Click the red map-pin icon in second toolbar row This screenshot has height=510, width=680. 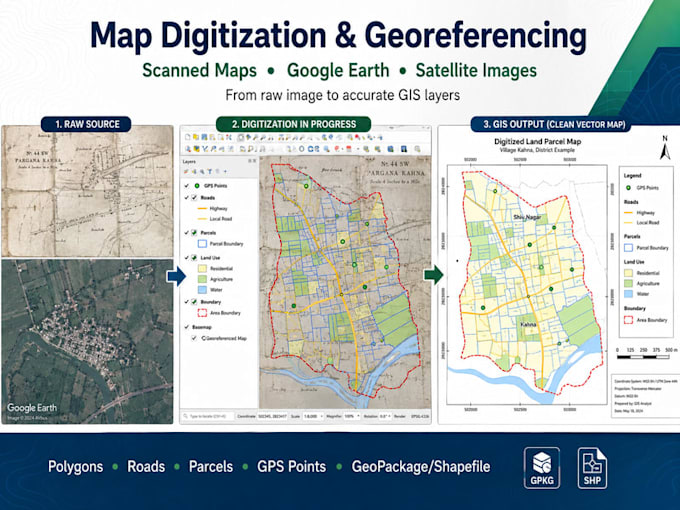click(x=337, y=149)
